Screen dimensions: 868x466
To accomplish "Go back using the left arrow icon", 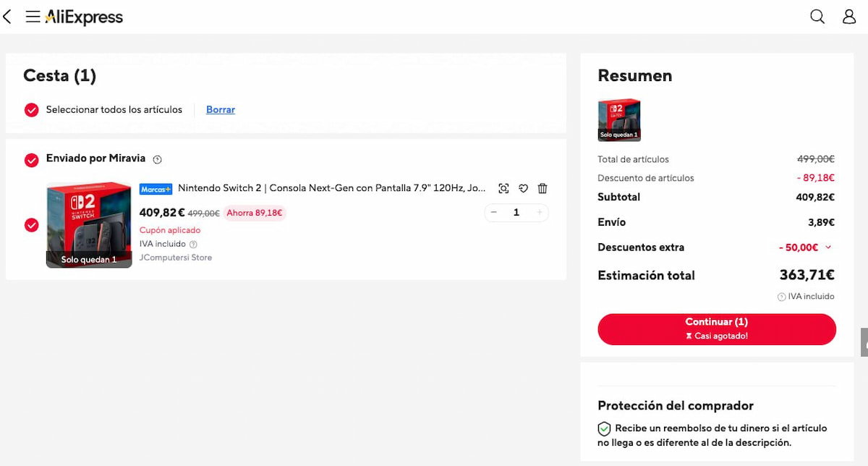I will [7, 17].
